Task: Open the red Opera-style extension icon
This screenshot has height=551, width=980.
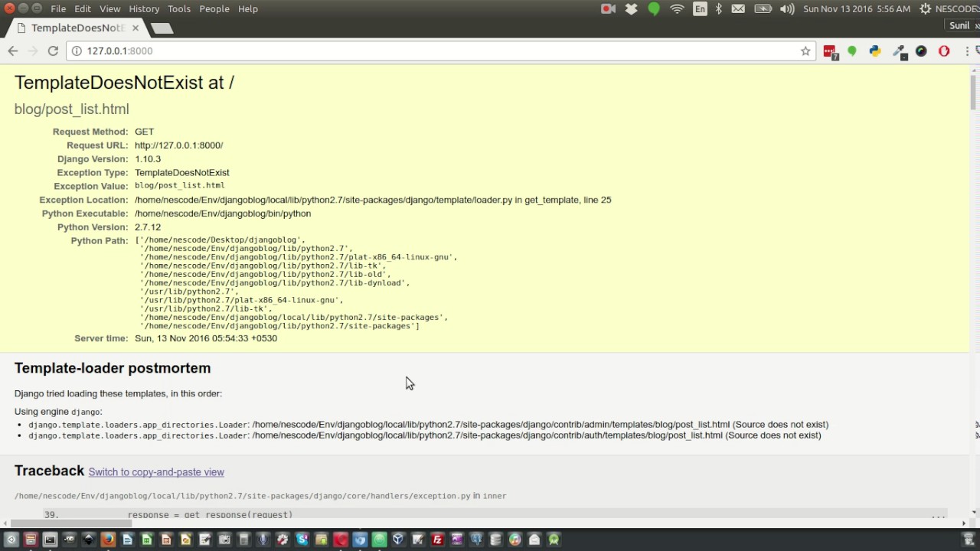Action: (944, 51)
